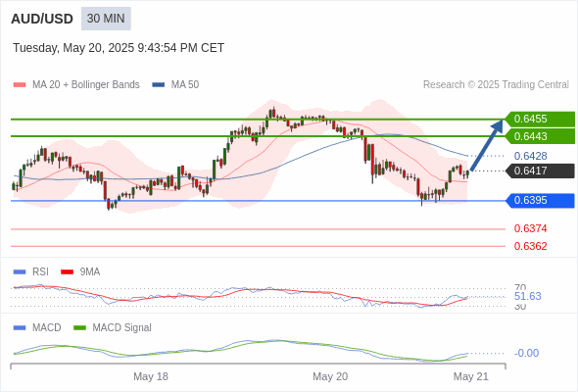Click the 0.6417 black current price tag
Screen dimensions: 578x392
point(540,171)
